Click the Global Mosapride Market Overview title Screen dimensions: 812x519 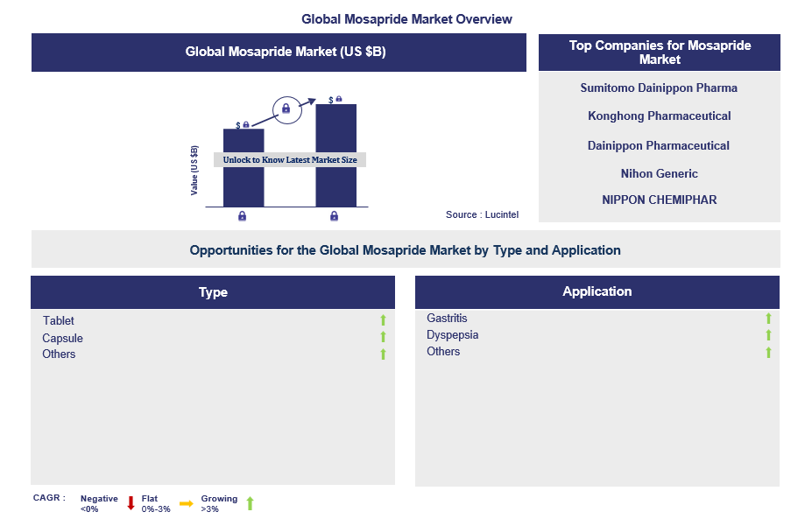click(406, 18)
